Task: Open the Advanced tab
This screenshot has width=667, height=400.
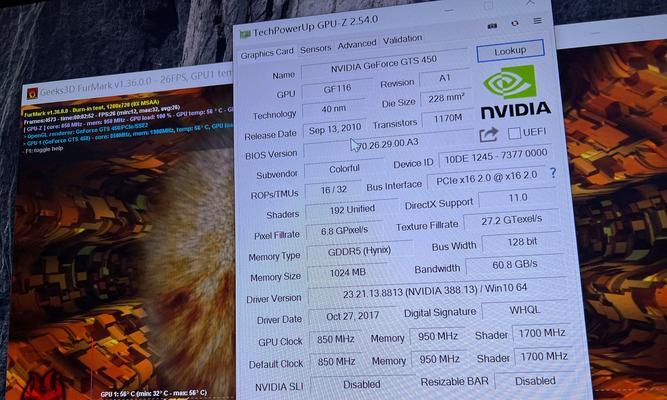Action: tap(357, 44)
